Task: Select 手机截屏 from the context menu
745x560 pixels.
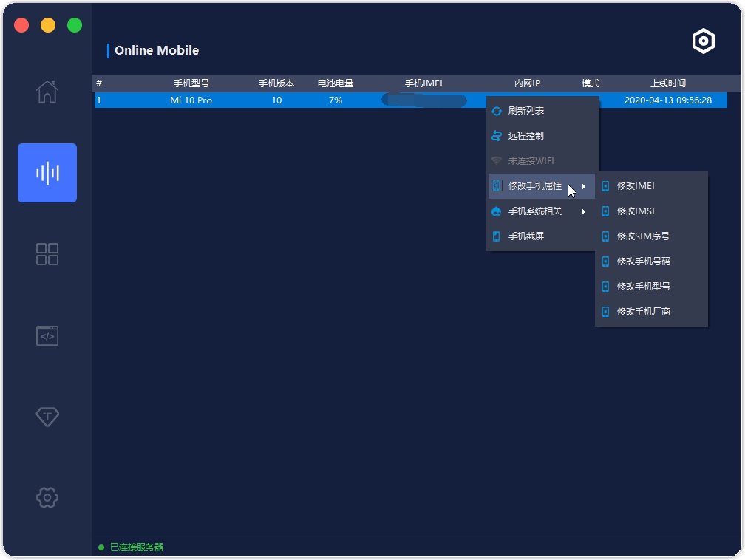Action: click(526, 236)
